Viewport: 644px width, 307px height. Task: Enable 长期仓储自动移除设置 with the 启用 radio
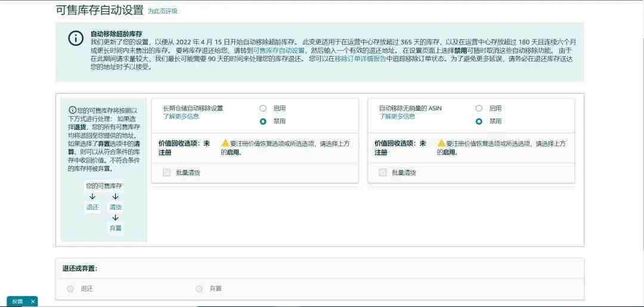[263, 108]
